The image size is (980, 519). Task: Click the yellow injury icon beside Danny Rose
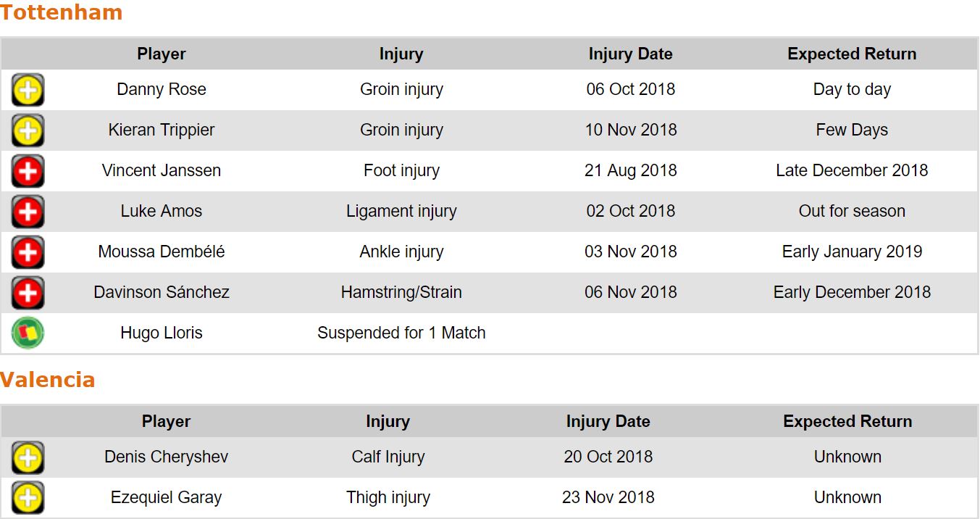(28, 91)
